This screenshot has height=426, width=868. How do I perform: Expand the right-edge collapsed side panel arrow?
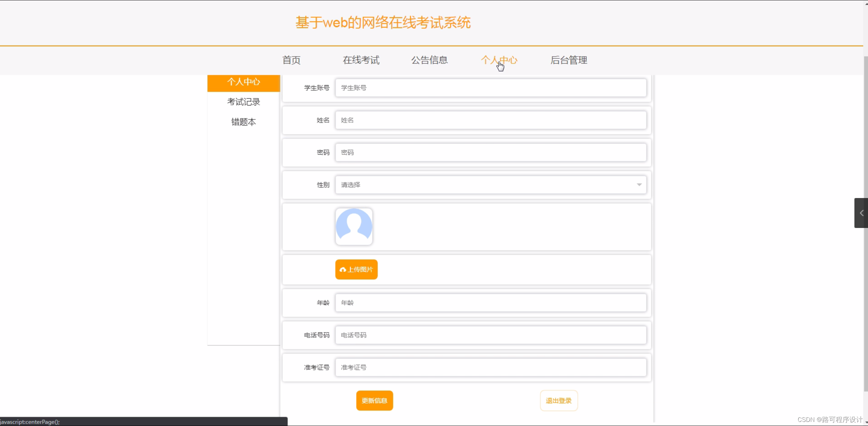[x=861, y=213]
